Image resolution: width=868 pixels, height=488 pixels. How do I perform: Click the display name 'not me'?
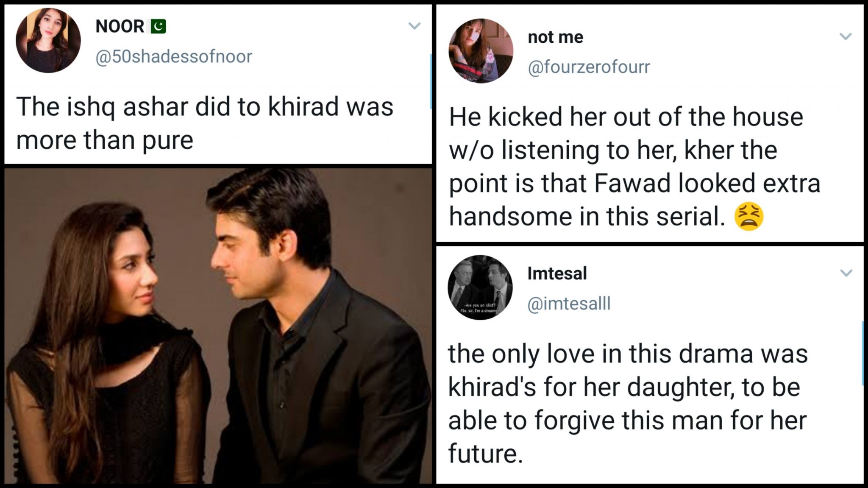point(556,37)
